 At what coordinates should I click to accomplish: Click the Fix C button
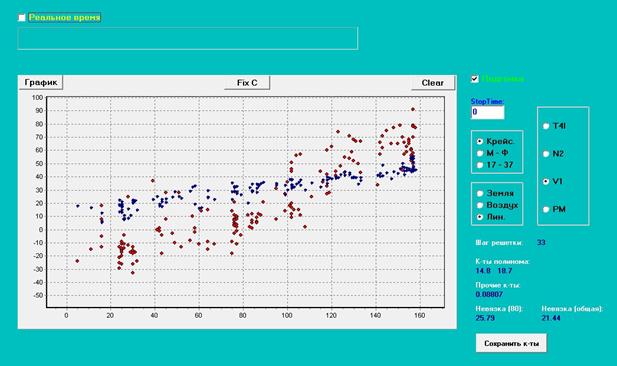[x=247, y=83]
